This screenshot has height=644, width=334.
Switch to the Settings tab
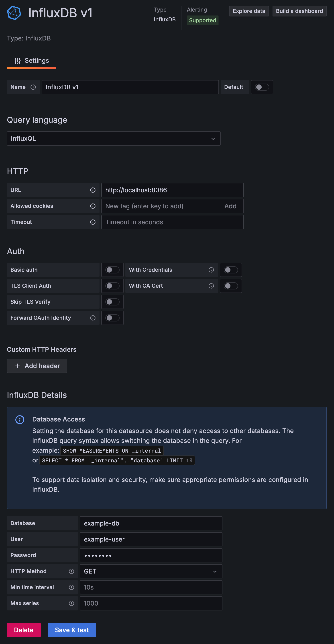pyautogui.click(x=32, y=61)
